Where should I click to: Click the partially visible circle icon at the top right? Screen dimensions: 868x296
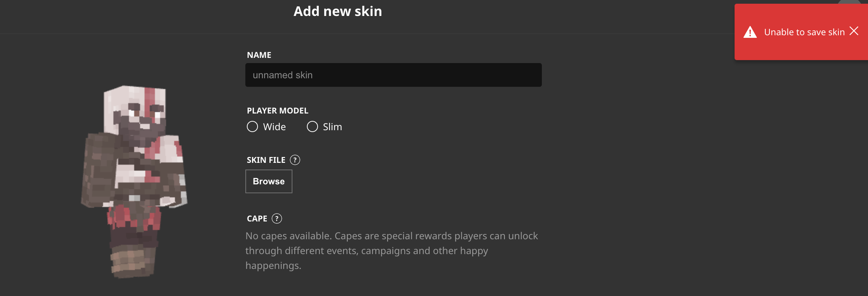[x=849, y=2]
